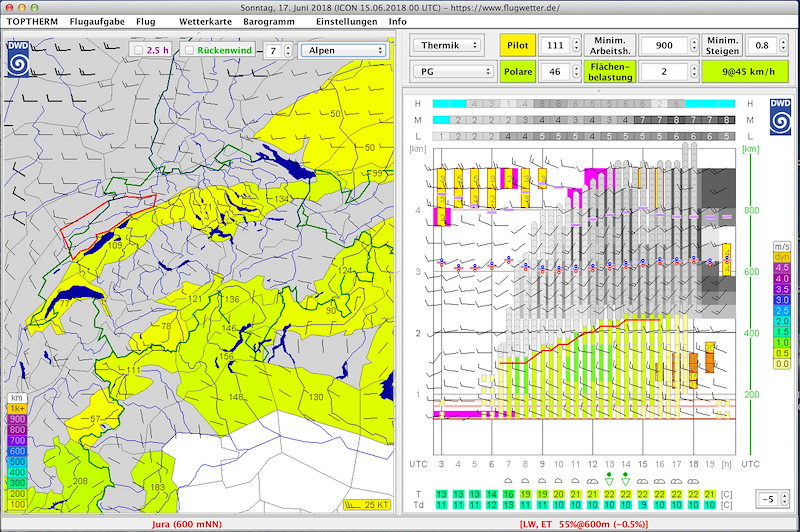Click the shower symbol below hour 13

(x=609, y=479)
